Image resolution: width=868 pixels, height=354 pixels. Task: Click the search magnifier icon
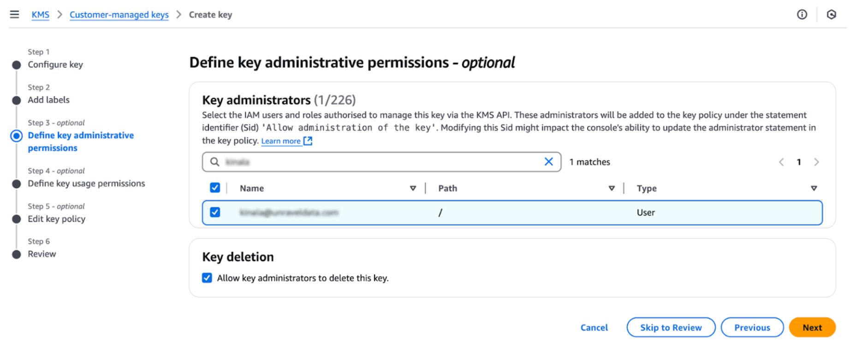(214, 162)
